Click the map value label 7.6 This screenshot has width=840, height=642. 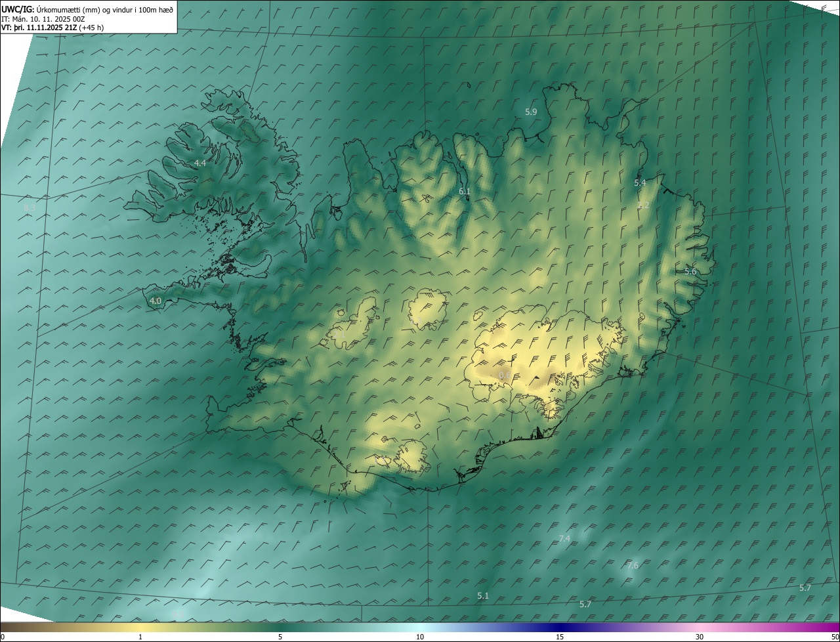[x=633, y=566]
